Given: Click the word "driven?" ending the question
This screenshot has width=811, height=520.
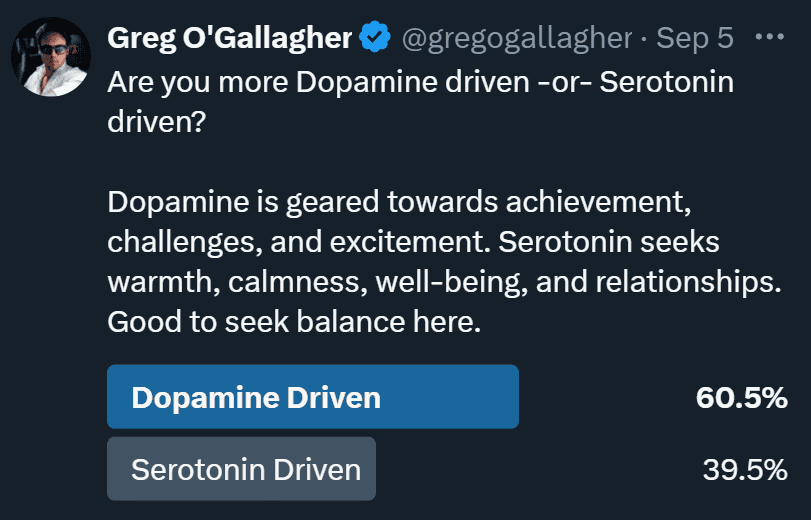Looking at the screenshot, I should tap(157, 122).
